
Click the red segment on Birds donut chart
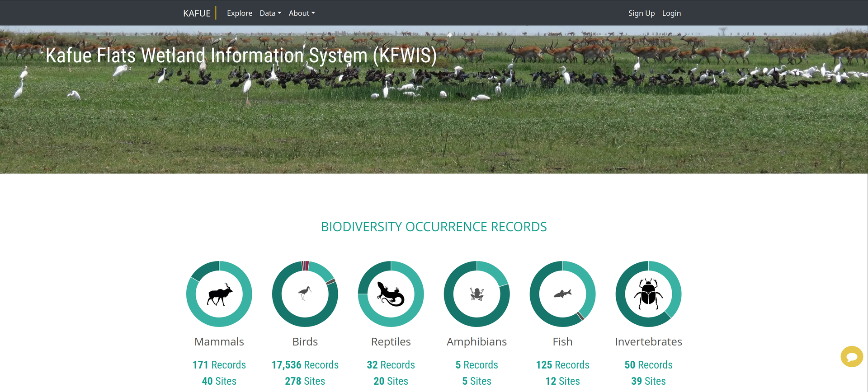[306, 266]
